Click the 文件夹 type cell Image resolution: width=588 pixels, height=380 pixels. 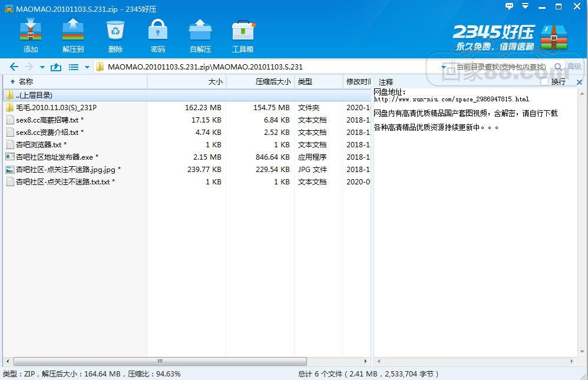[309, 108]
